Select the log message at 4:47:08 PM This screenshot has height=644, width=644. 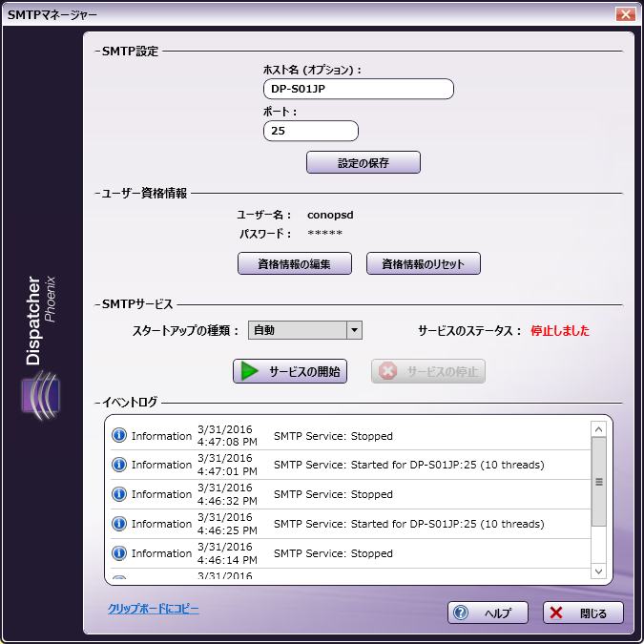333,436
